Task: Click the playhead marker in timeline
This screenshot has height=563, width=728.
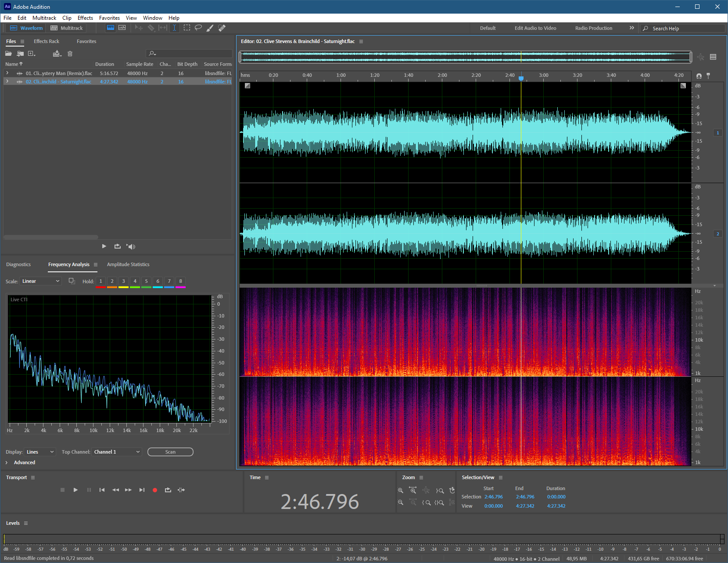Action: (521, 78)
